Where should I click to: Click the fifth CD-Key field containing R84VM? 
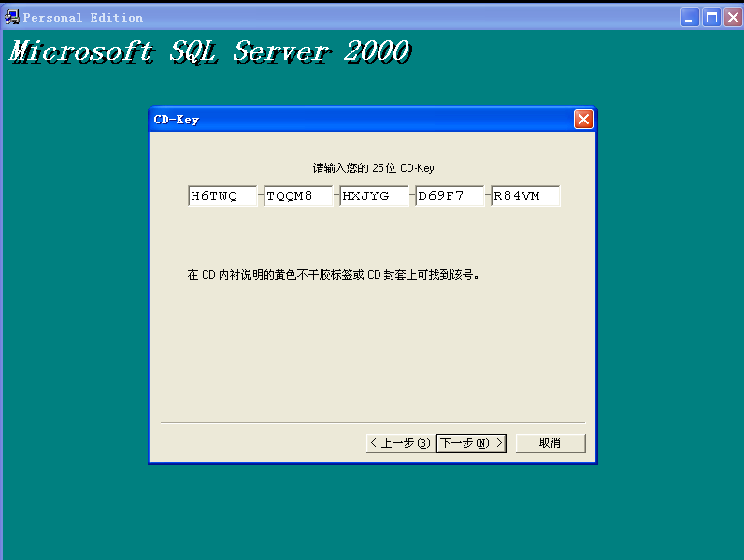[525, 195]
